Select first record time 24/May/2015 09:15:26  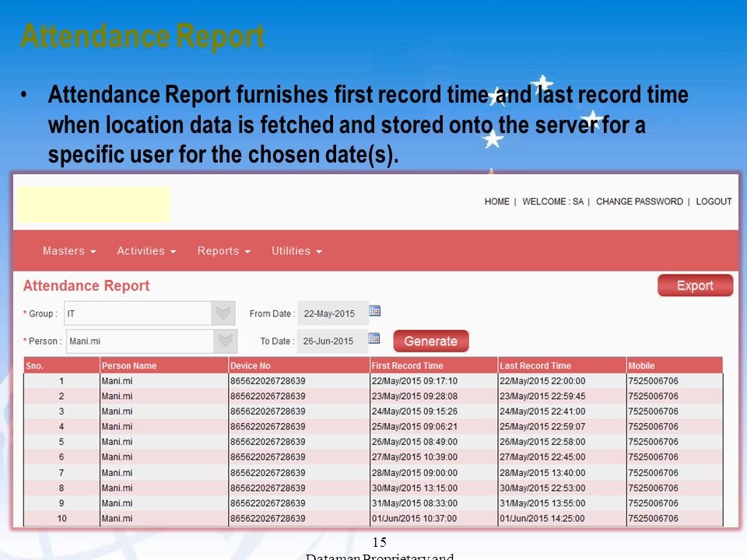click(x=415, y=411)
